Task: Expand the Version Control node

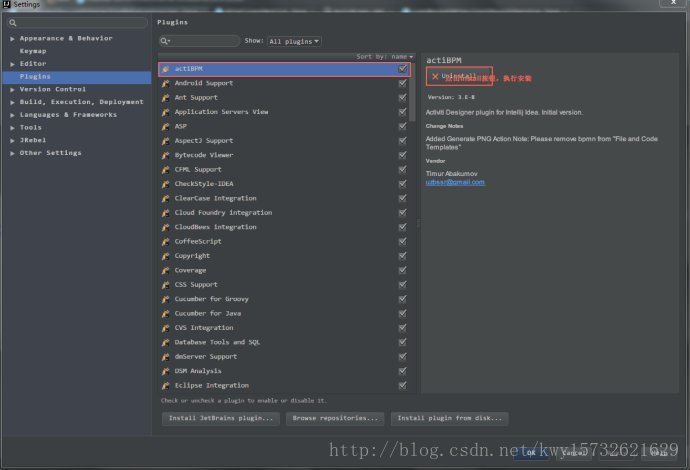Action: coord(12,90)
